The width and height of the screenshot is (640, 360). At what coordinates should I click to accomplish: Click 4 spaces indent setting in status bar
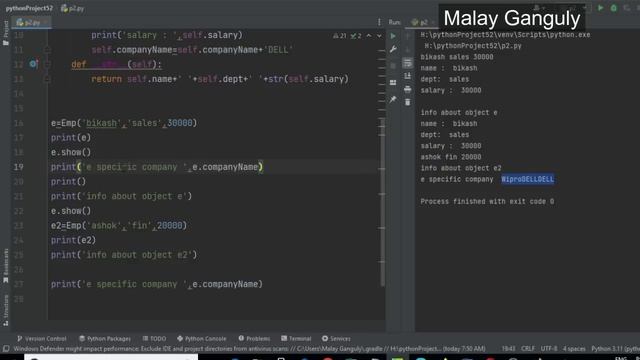tap(574, 349)
